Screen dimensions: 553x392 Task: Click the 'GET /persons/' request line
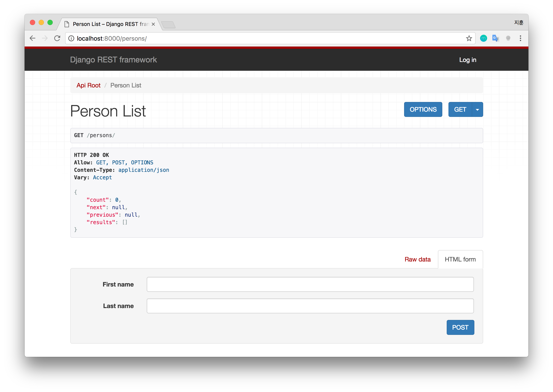[94, 135]
